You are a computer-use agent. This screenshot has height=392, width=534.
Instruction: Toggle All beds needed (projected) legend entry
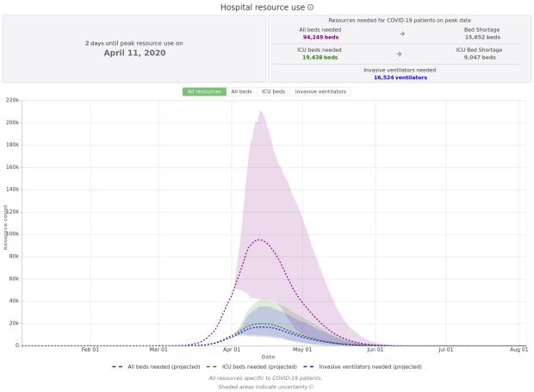coord(156,367)
